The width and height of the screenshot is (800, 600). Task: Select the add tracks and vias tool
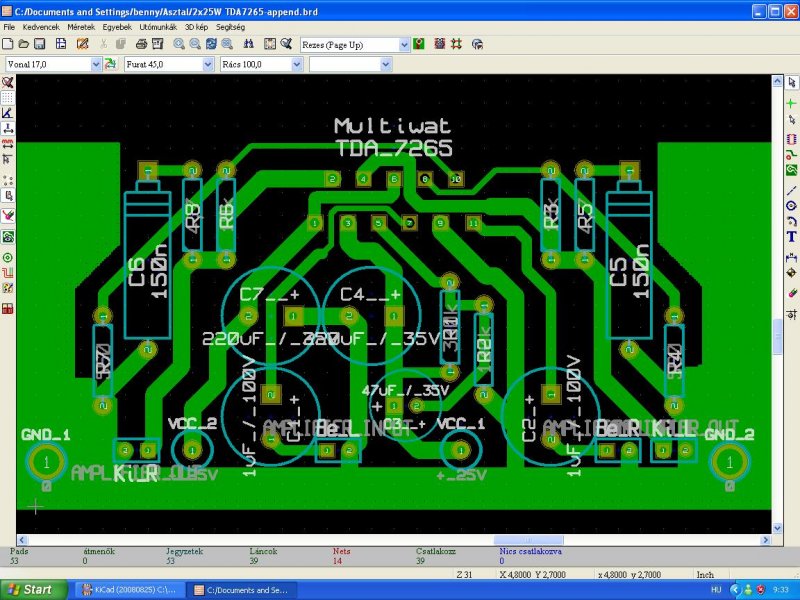791,155
